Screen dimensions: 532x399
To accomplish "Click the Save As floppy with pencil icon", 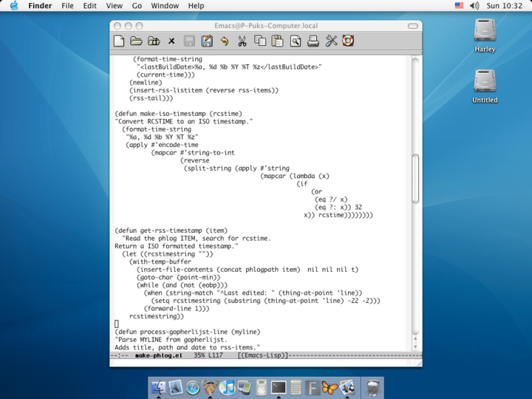I will point(207,41).
